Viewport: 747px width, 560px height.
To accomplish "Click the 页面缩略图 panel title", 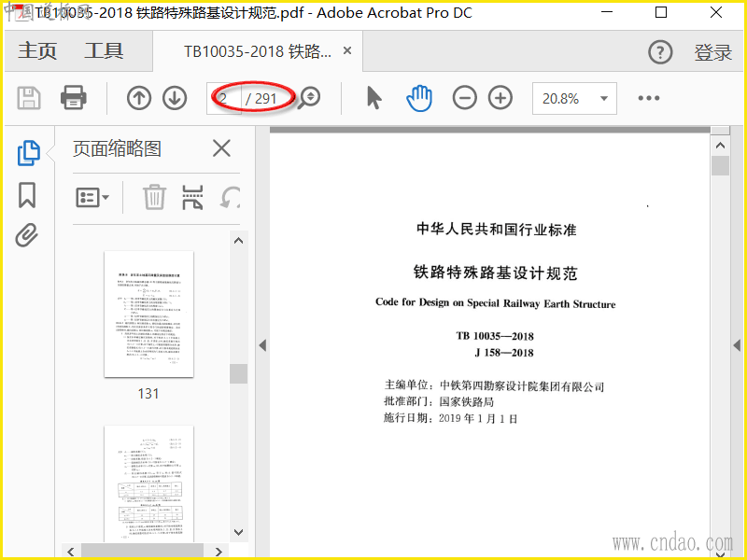I will (x=118, y=148).
